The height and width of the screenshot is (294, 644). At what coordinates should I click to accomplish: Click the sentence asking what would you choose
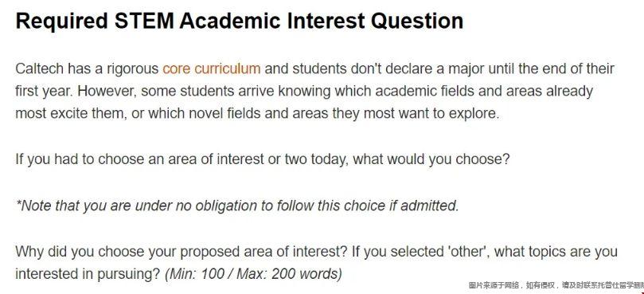point(262,159)
